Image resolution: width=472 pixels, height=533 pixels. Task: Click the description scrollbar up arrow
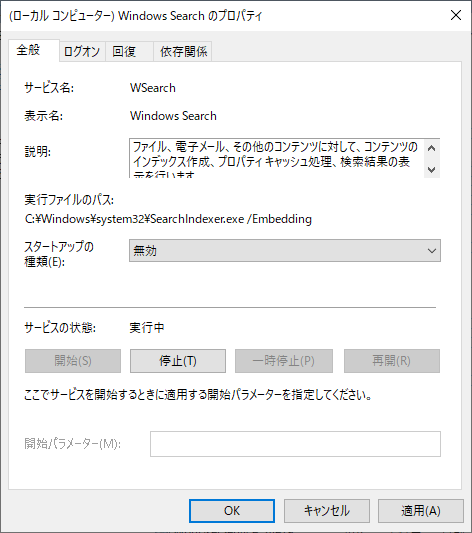(432, 148)
